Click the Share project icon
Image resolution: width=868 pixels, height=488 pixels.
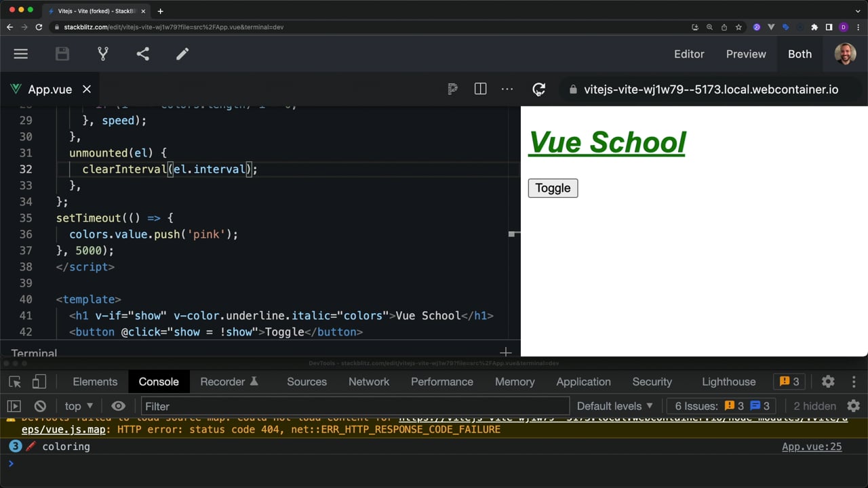coord(142,54)
